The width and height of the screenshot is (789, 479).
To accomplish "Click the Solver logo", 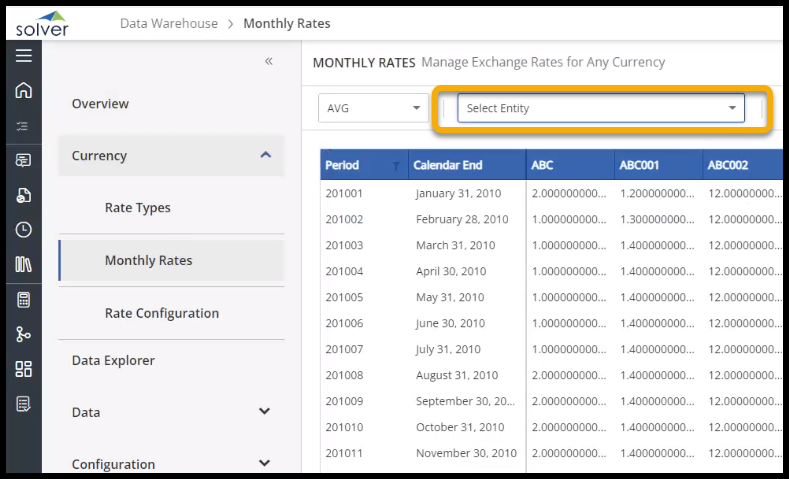I will [x=42, y=23].
